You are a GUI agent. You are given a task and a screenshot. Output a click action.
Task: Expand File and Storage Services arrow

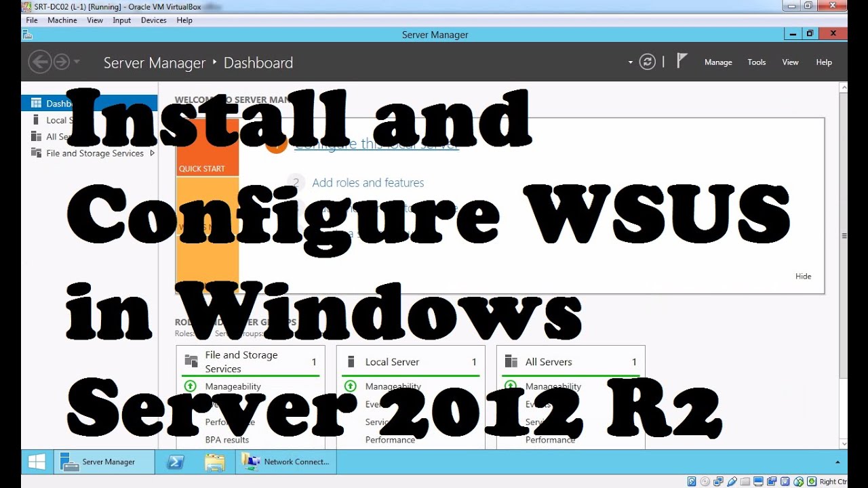click(152, 153)
